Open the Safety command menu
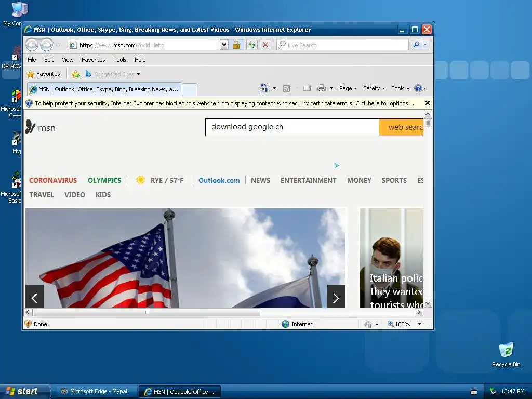 click(374, 88)
